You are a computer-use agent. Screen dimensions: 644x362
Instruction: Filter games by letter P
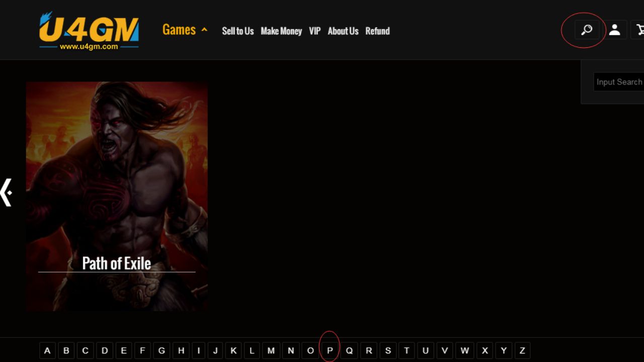tap(330, 350)
